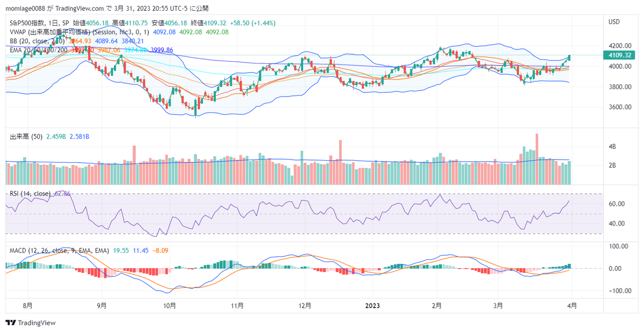Select the MACD (12, 26, close, 9) legend
The height and width of the screenshot is (332, 644).
point(60,251)
